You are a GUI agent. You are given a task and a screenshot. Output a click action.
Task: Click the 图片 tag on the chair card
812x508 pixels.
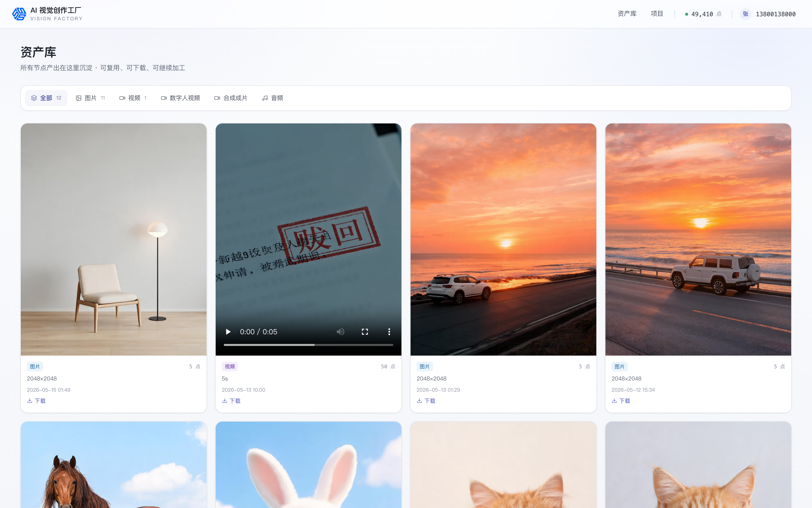coord(35,366)
